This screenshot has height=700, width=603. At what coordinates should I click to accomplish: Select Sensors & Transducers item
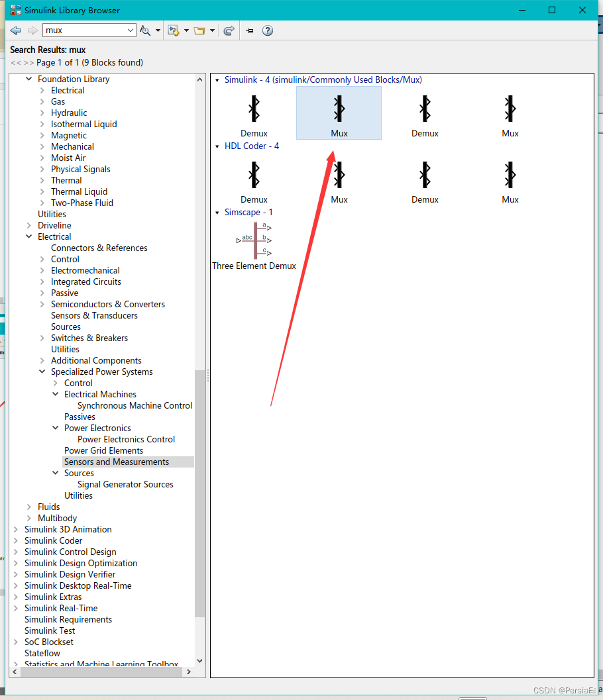pyautogui.click(x=94, y=315)
